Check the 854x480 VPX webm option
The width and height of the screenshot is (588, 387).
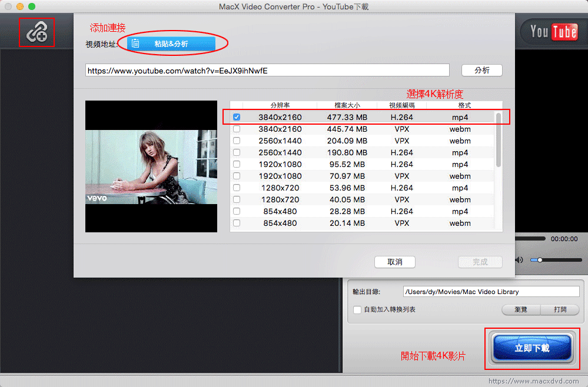(237, 223)
